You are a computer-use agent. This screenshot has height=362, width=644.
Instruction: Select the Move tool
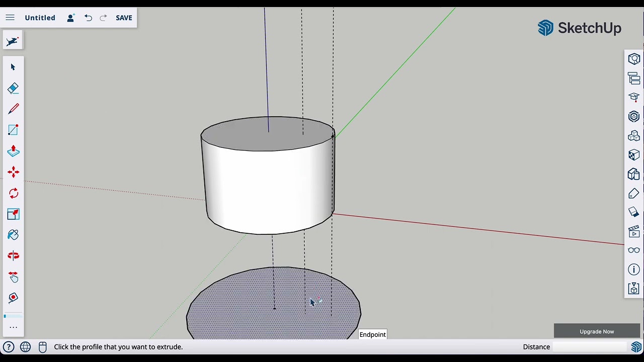tap(13, 172)
